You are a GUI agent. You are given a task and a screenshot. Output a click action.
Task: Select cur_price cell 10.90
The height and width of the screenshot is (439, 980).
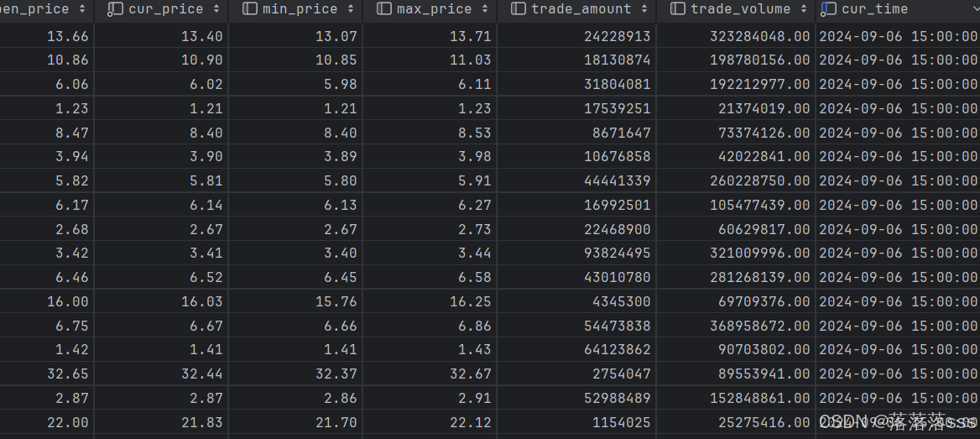tap(202, 60)
